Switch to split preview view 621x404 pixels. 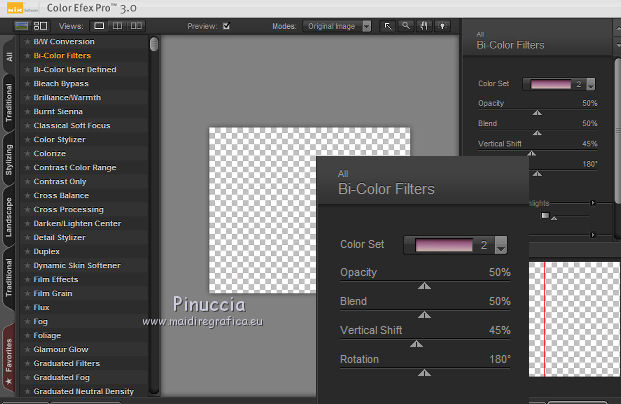click(118, 25)
